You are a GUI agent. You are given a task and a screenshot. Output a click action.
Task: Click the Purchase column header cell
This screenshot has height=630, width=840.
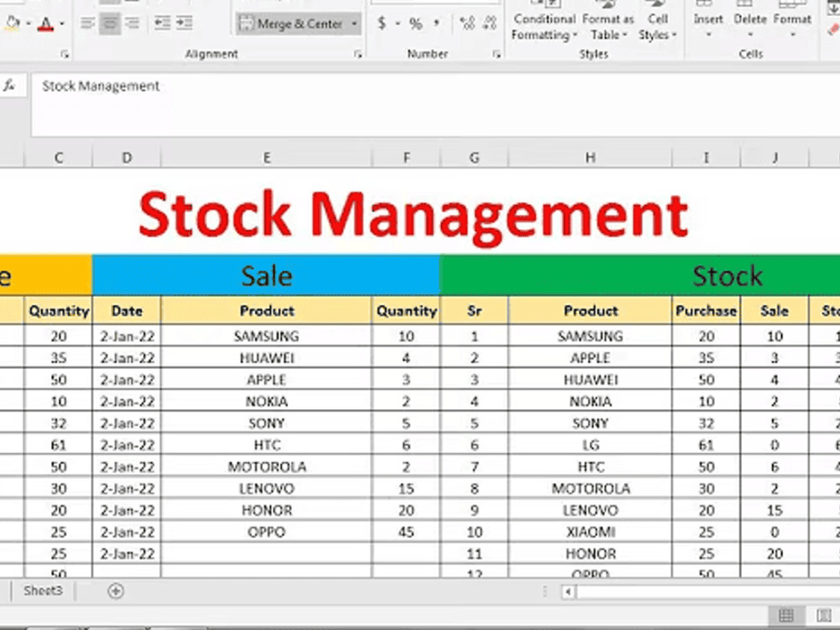click(x=706, y=311)
